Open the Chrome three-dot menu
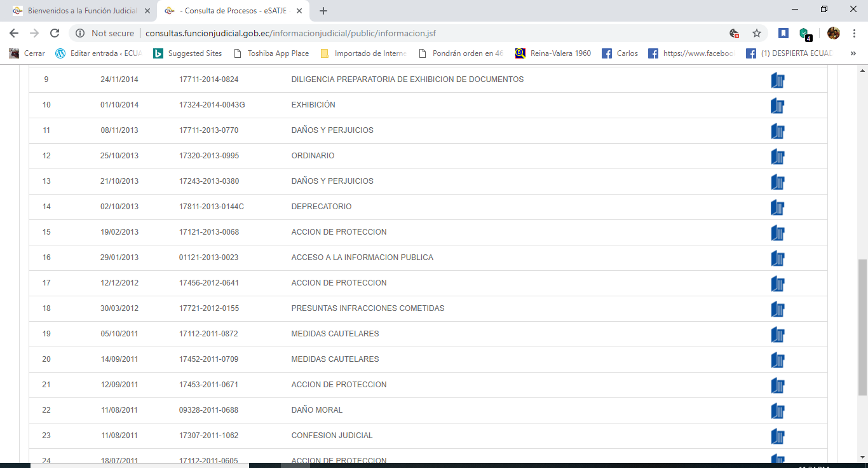 coord(853,34)
